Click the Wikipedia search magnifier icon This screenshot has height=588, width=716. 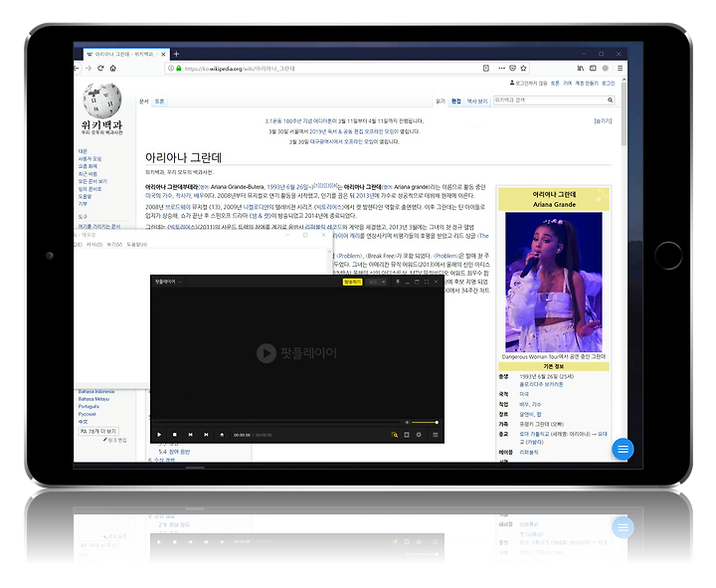(610, 100)
